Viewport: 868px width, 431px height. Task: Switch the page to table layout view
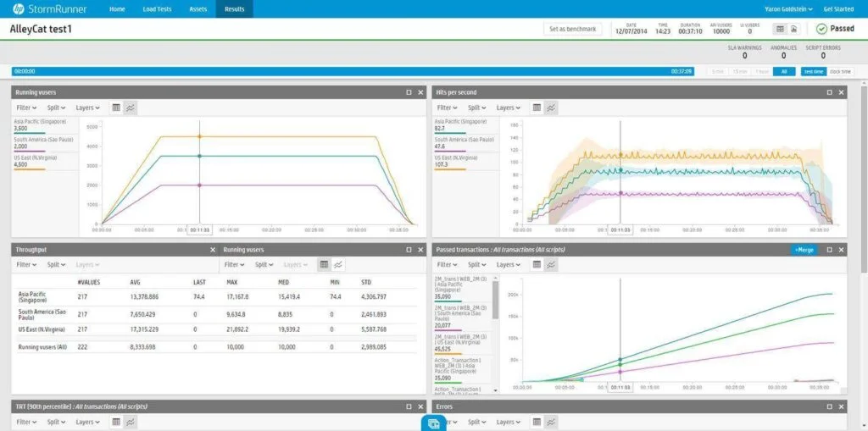coord(780,29)
